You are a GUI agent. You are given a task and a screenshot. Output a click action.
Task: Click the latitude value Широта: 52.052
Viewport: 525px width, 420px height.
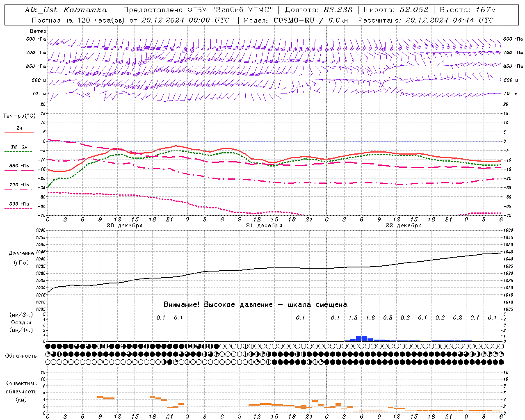coord(396,10)
